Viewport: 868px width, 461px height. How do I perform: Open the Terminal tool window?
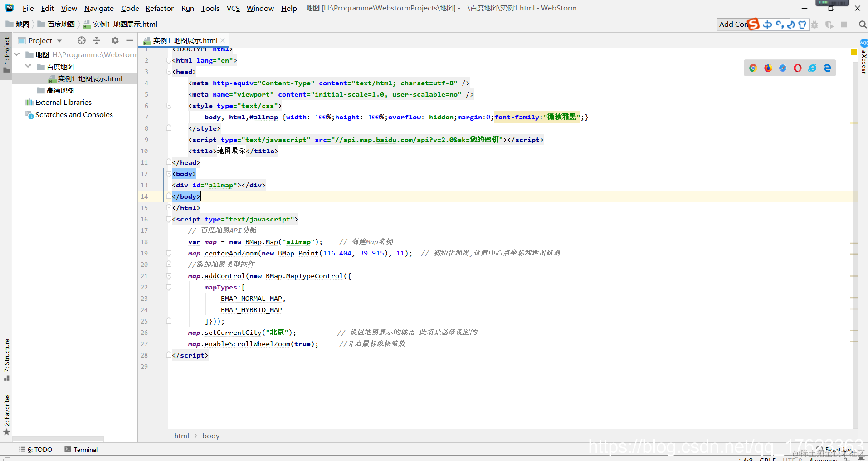point(81,450)
